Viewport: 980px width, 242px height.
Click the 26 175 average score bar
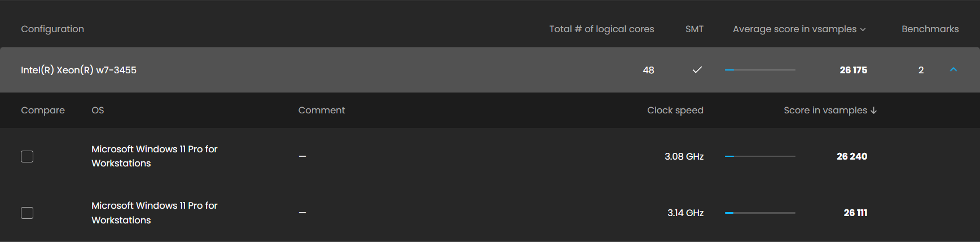(x=759, y=70)
